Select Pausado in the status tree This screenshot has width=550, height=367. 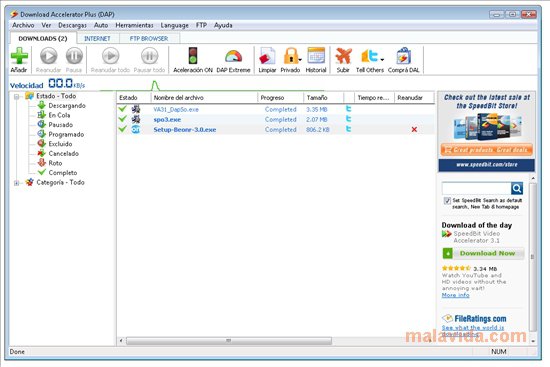pyautogui.click(x=61, y=125)
